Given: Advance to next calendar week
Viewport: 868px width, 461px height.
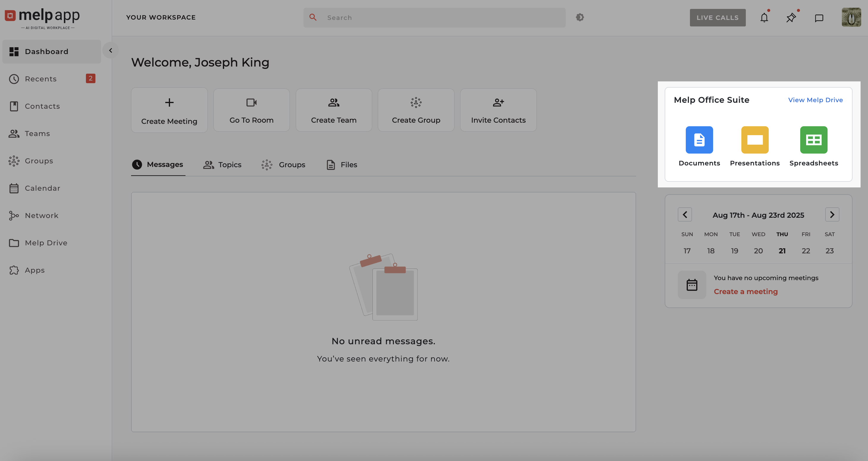Looking at the screenshot, I should tap(832, 214).
